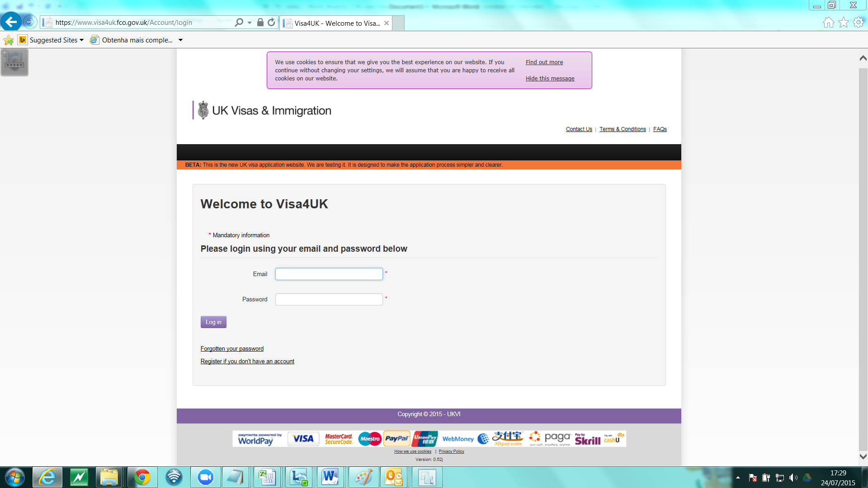Click Find out more about cookies
The image size is (868, 488).
[544, 62]
